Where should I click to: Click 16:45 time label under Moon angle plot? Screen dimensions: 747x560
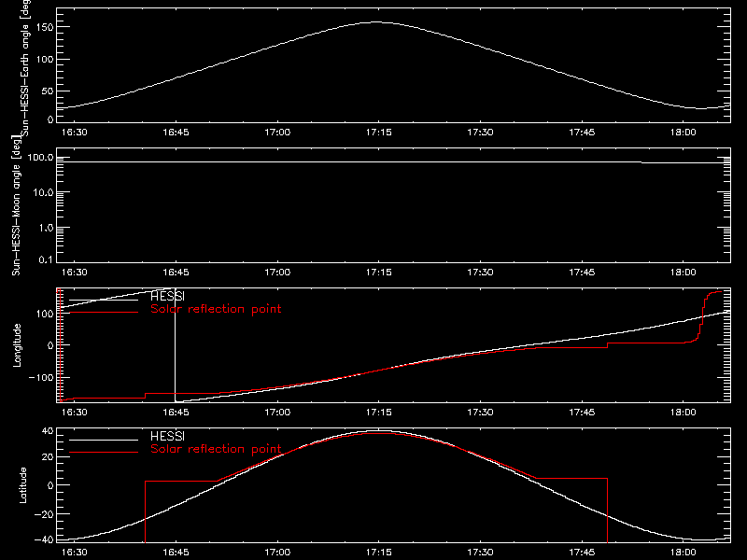pyautogui.click(x=176, y=273)
